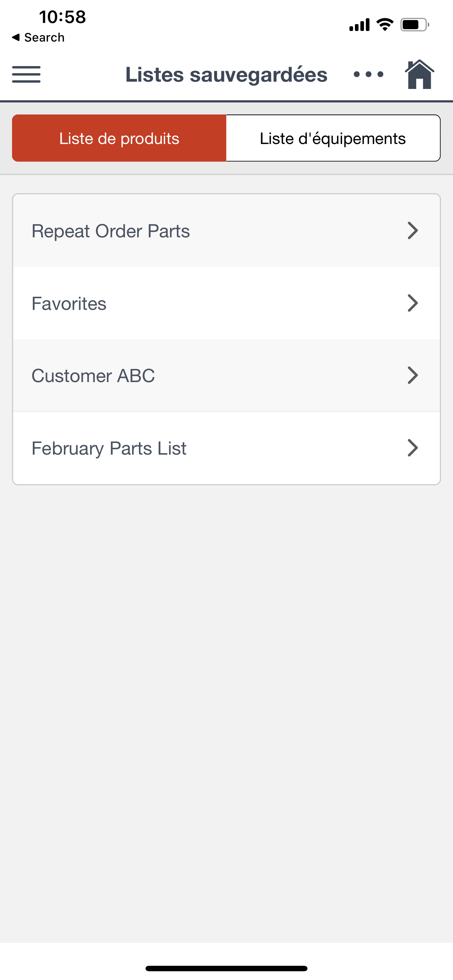This screenshot has height=980, width=453.
Task: Tap the cellular signal bars icon
Action: pos(359,25)
